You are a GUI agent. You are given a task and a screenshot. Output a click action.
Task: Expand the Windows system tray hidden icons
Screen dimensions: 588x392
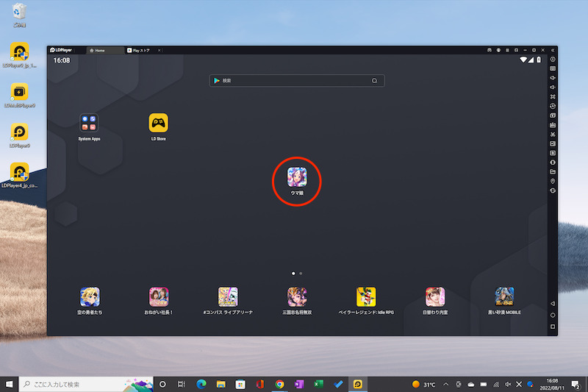445,384
